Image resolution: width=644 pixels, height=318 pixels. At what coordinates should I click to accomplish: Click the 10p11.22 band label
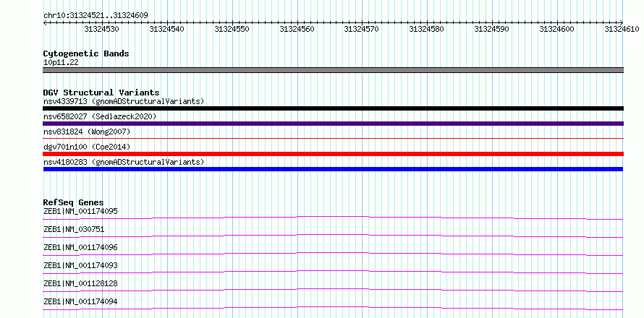point(61,63)
